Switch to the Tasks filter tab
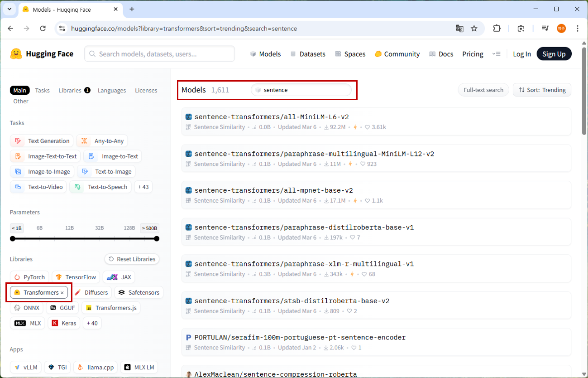Viewport: 588px width, 378px height. point(42,90)
